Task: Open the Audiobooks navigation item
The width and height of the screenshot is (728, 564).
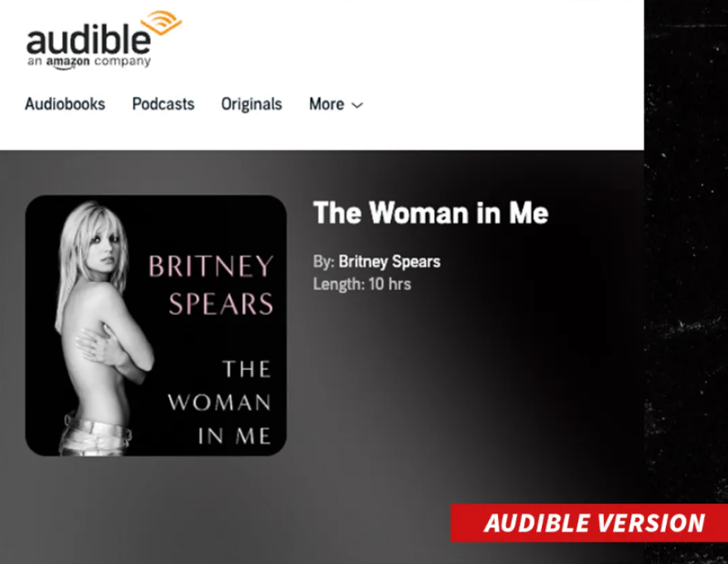Action: [x=65, y=104]
